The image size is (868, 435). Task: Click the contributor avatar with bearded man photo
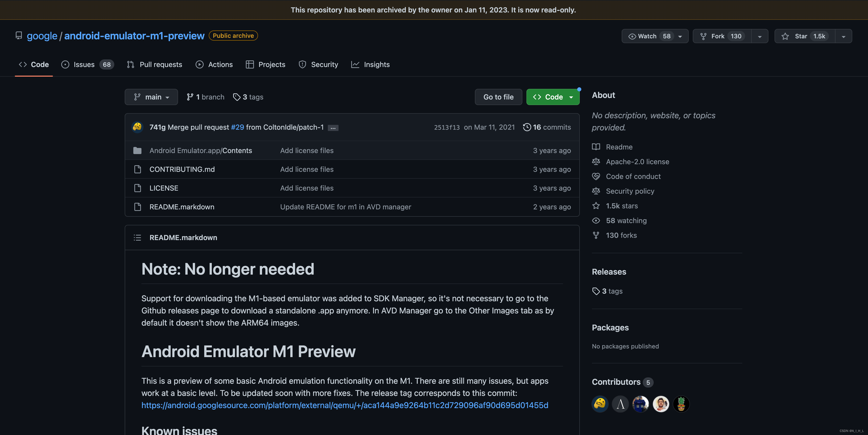tap(661, 404)
